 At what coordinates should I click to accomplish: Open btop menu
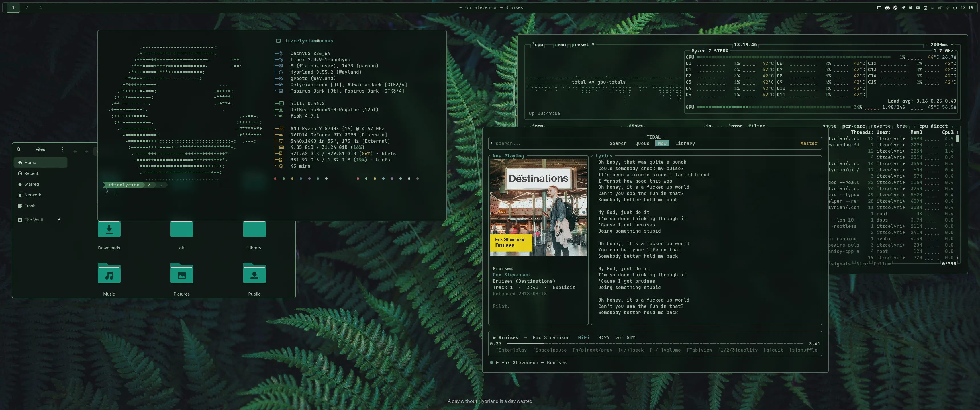560,45
